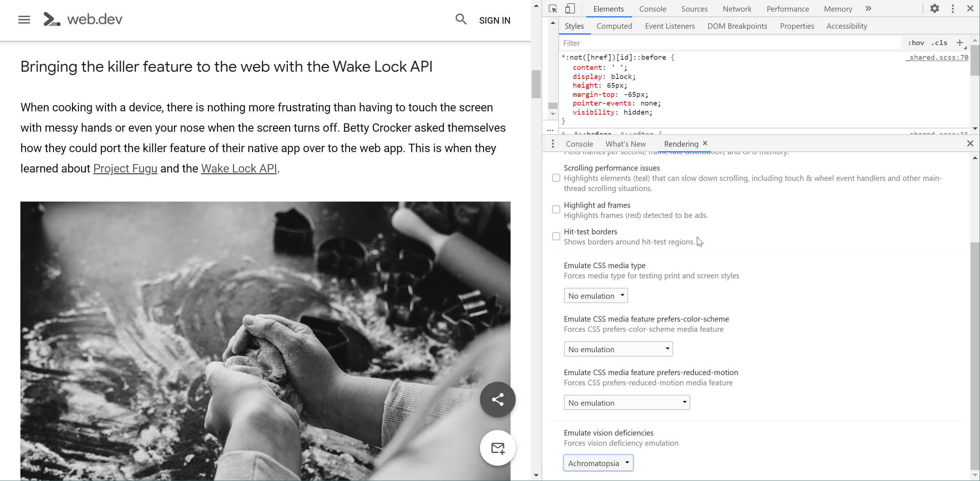The width and height of the screenshot is (980, 481).
Task: Expand prefers-reduced-motion emulation dropdown
Action: click(x=625, y=402)
